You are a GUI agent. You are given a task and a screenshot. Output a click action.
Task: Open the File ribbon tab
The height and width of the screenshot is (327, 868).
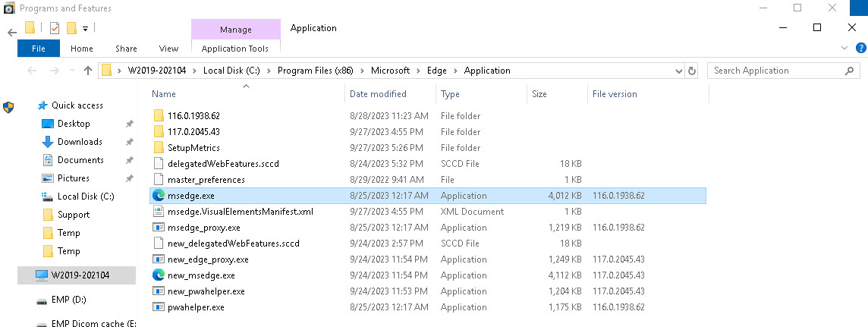click(39, 49)
